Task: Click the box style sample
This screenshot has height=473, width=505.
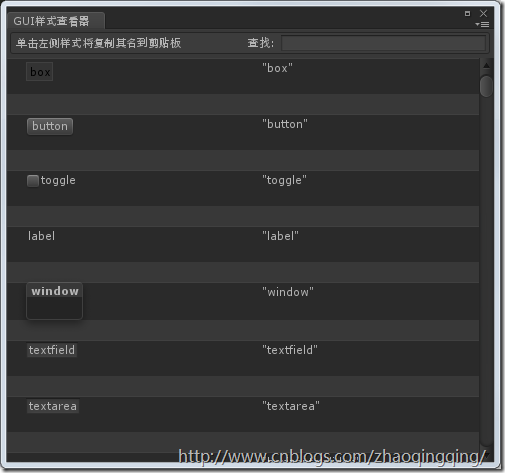Action: [x=40, y=72]
